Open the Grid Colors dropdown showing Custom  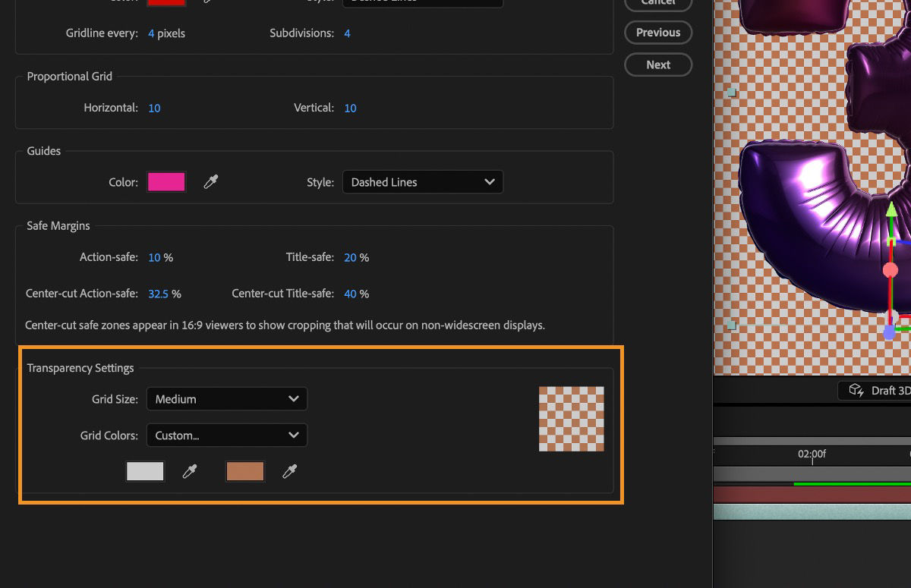coord(226,435)
